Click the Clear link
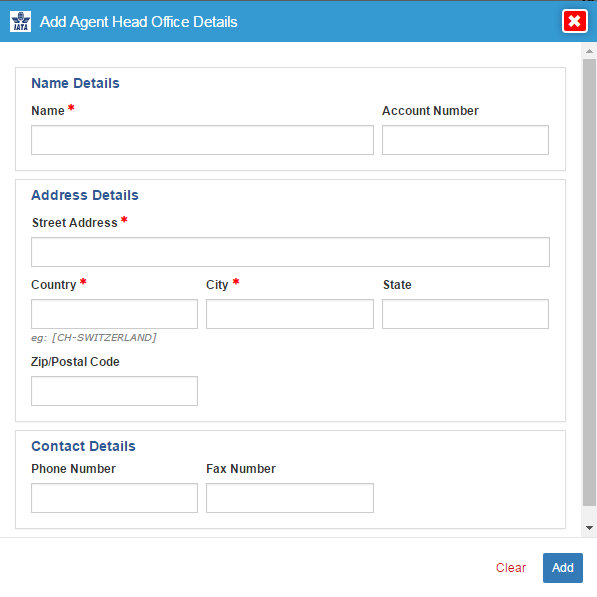The image size is (597, 597). coord(511,568)
